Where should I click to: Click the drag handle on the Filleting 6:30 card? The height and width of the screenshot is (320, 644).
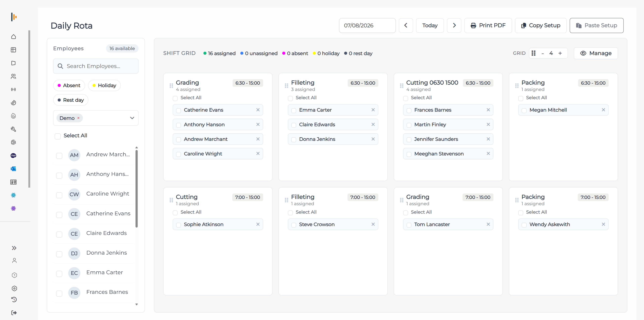tap(286, 86)
